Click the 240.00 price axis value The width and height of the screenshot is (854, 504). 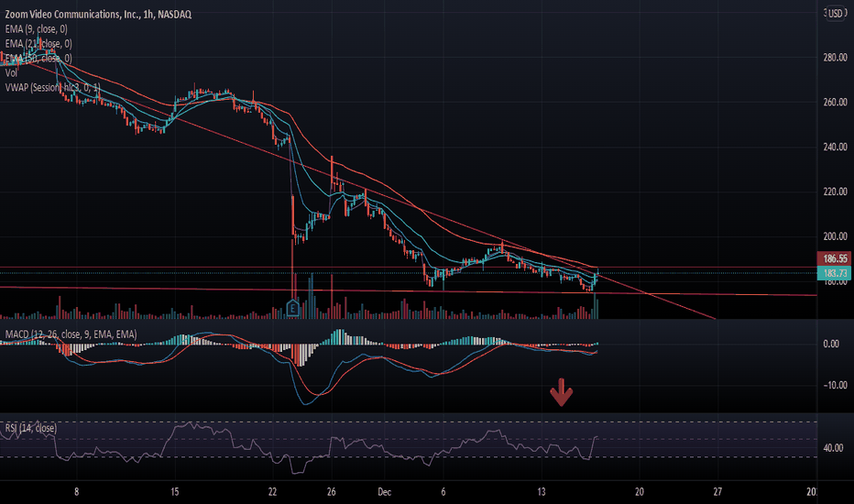(835, 147)
